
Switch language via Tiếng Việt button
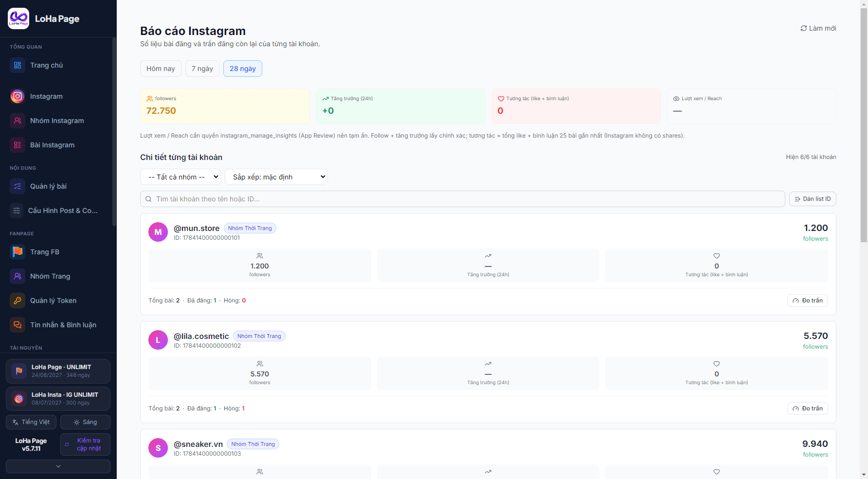coord(31,422)
